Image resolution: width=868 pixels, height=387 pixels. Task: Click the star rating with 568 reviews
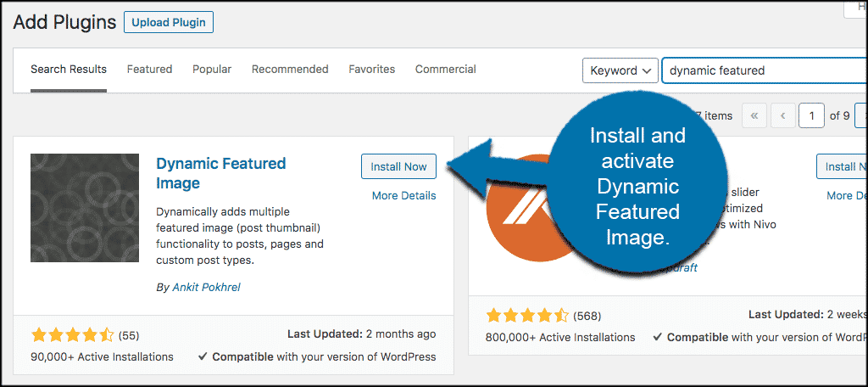527,316
